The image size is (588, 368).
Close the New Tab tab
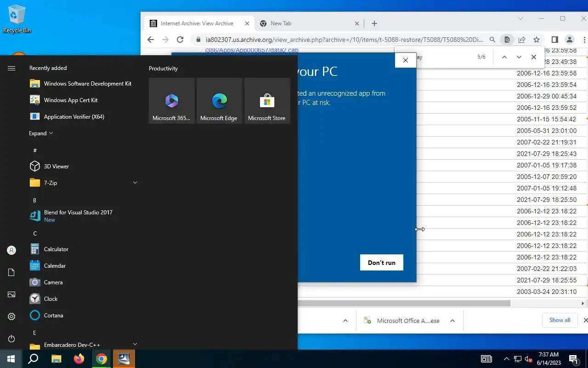(x=357, y=23)
